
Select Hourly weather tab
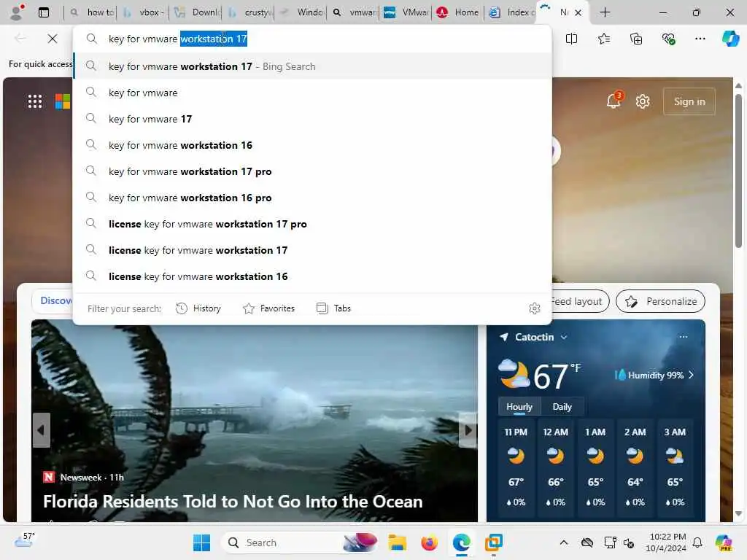[519, 407]
